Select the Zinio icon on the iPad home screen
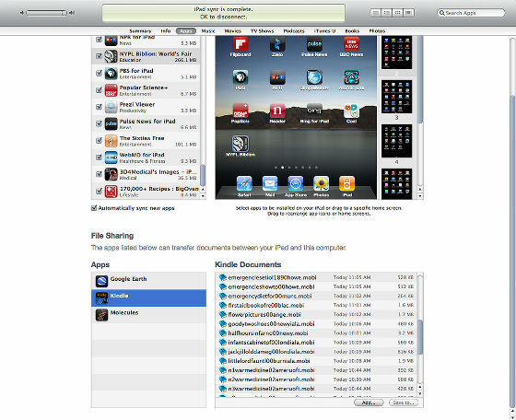Screen dimensions: 516x420 (277, 44)
